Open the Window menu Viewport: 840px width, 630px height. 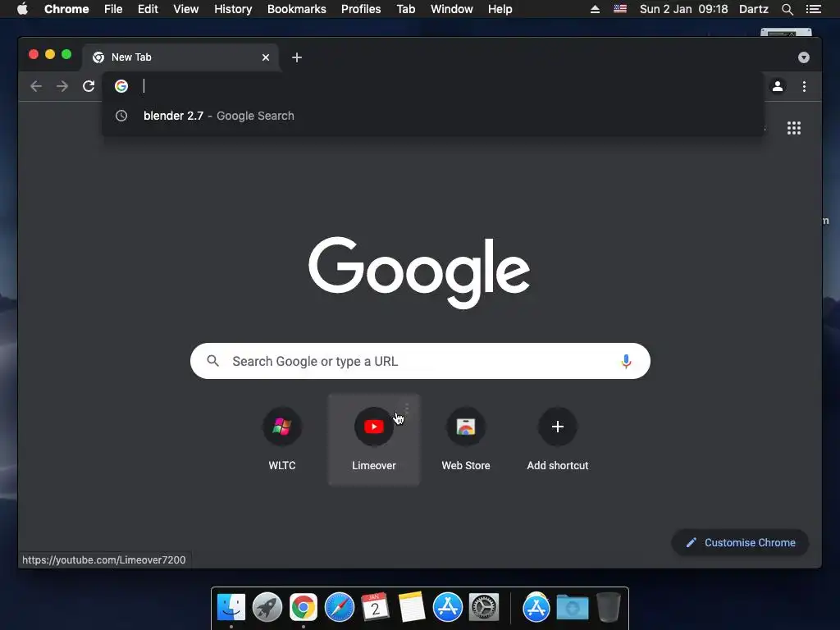click(452, 9)
